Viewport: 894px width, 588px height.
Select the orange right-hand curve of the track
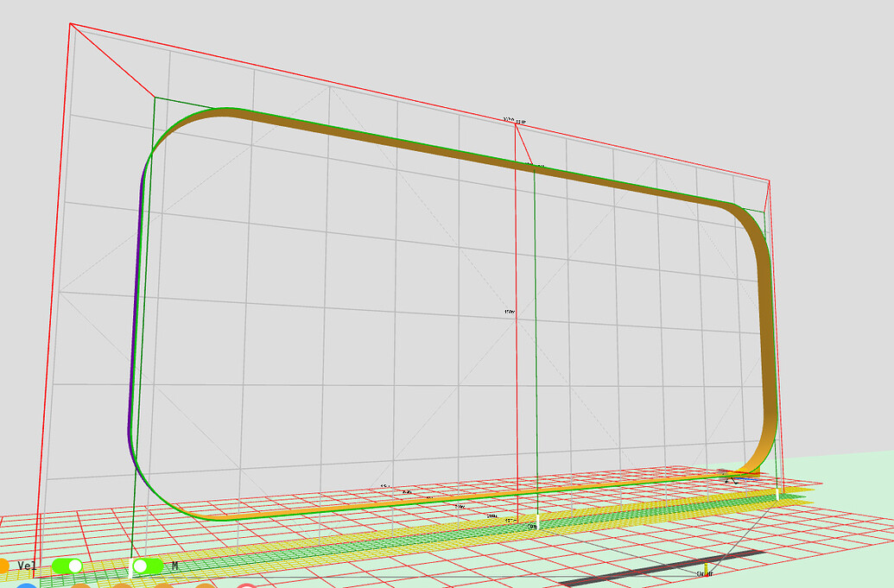click(x=766, y=345)
